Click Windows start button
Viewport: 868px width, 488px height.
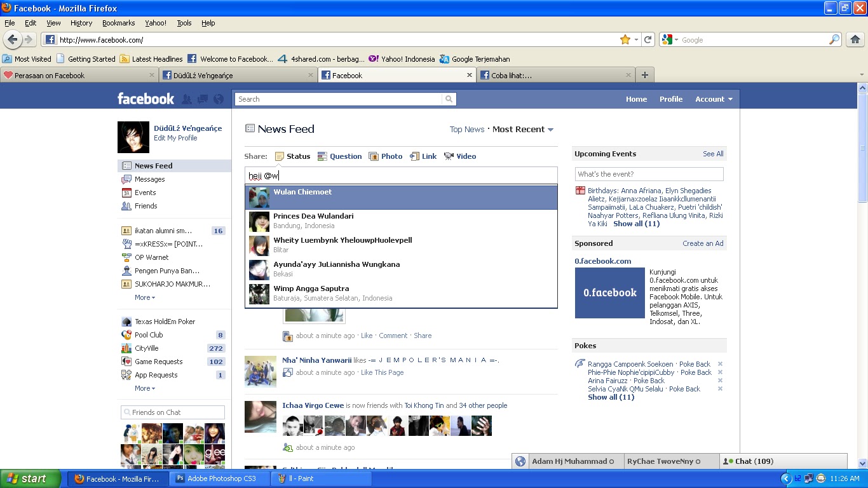(31, 478)
